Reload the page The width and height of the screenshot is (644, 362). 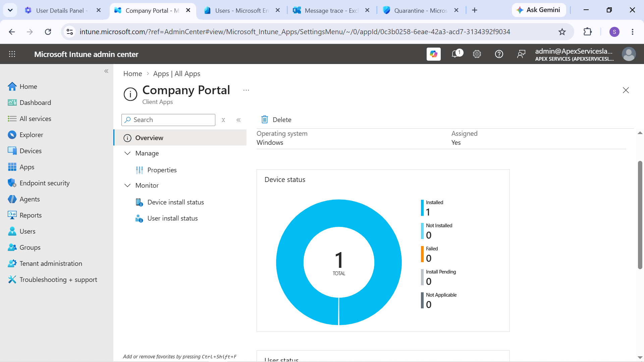[x=48, y=32]
